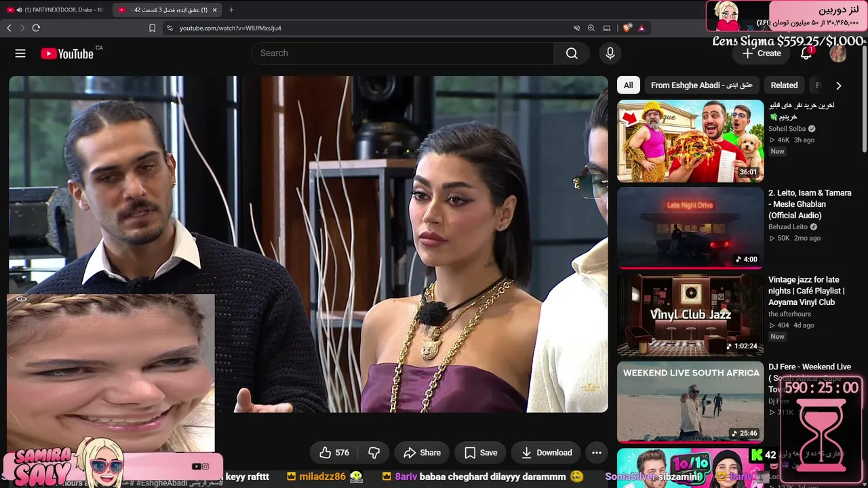This screenshot has height=488, width=868.
Task: Click the Brave Rewards triangle icon
Action: tap(641, 28)
